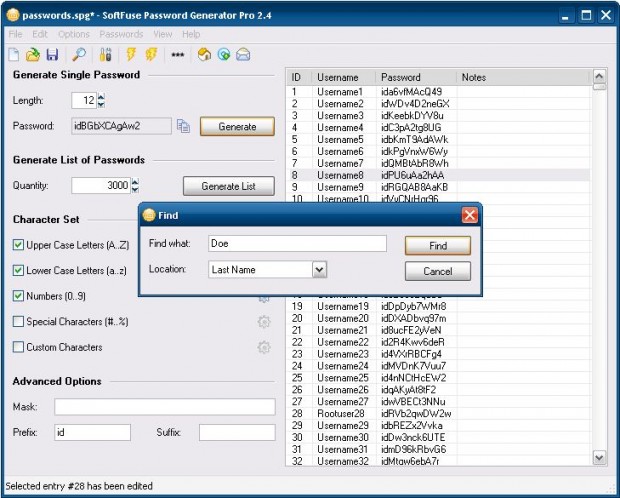Open Special Characters settings gear

264,322
